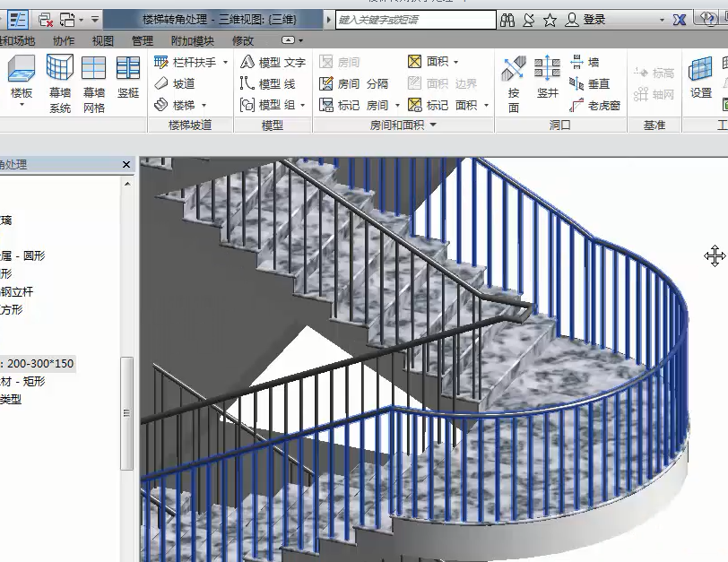Image resolution: width=728 pixels, height=562 pixels.
Task: Expand the 栏杆扶手 railing dropdown
Action: 225,62
